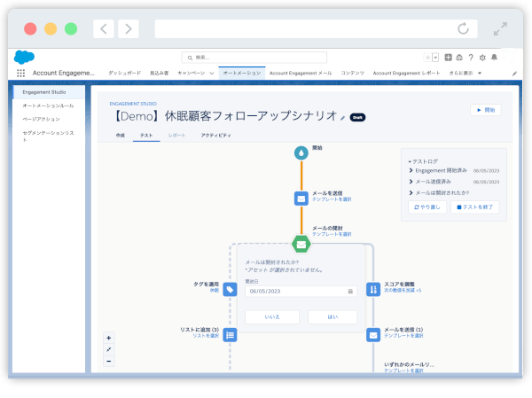Viewport: 532px width, 398px height.
Task: Expand メール送信済み log entry
Action: tap(411, 182)
